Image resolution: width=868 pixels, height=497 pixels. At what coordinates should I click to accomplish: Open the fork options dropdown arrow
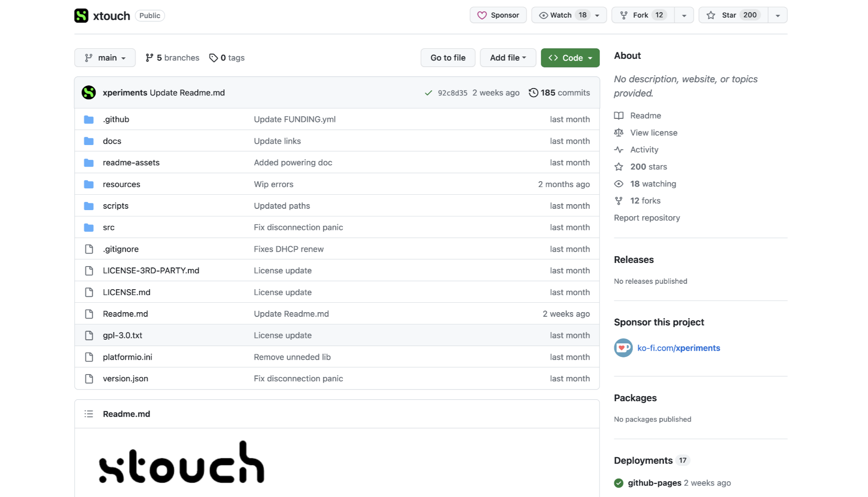[684, 15]
